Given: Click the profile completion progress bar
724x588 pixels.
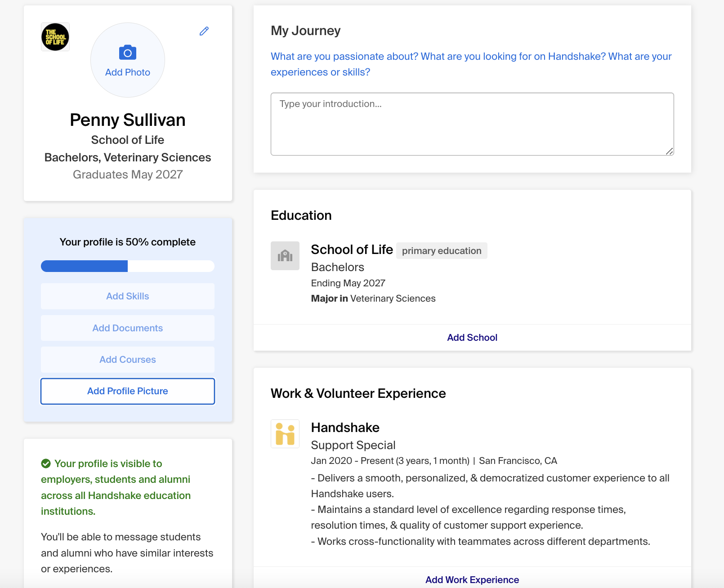Looking at the screenshot, I should coord(128,266).
